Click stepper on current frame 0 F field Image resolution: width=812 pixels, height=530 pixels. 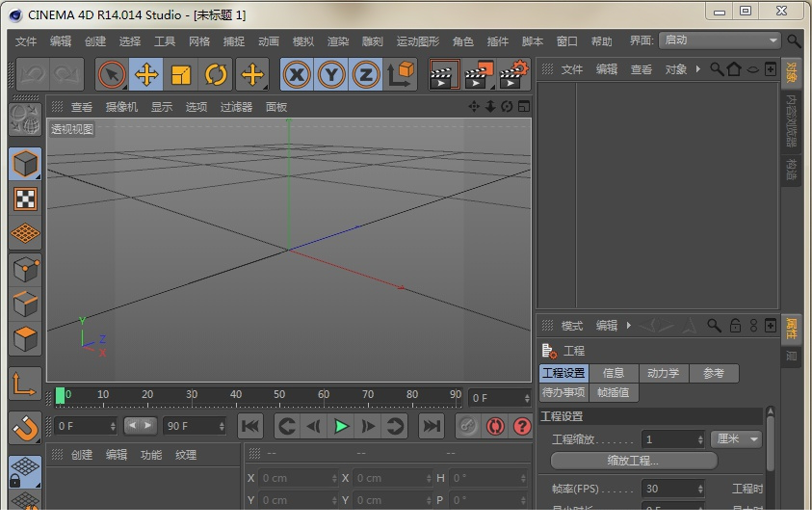[x=527, y=398]
